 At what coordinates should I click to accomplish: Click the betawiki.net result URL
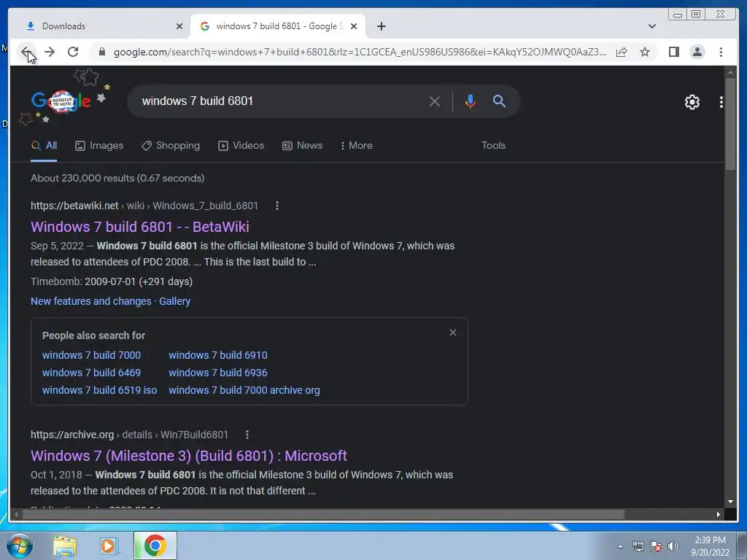click(144, 206)
